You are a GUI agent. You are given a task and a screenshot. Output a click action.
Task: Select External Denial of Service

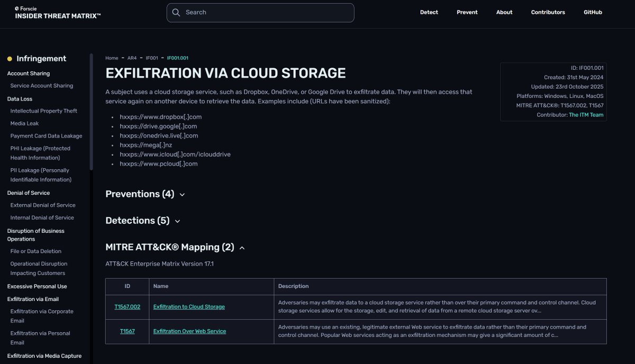(43, 205)
